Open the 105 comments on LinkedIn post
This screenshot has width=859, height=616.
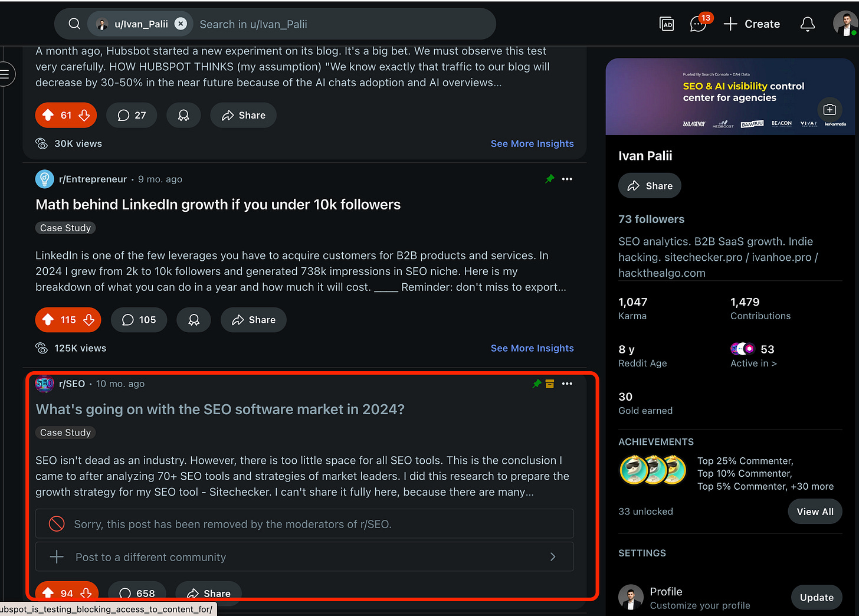(x=139, y=320)
